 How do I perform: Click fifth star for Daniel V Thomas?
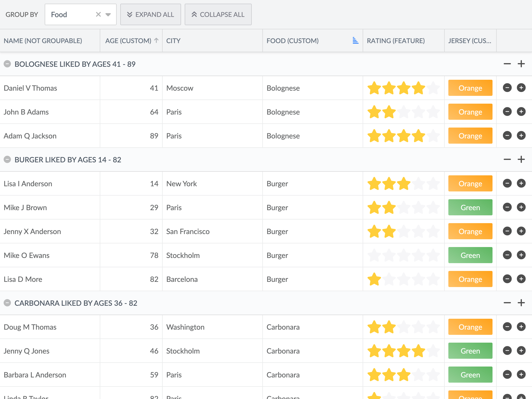433,88
